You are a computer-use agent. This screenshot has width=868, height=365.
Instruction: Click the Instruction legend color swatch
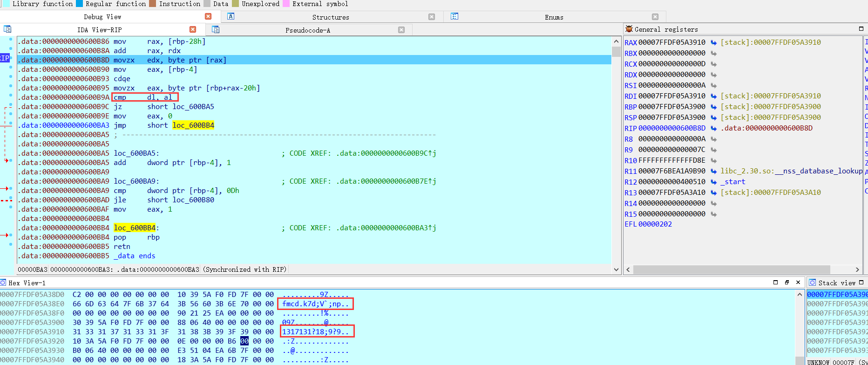(x=153, y=4)
